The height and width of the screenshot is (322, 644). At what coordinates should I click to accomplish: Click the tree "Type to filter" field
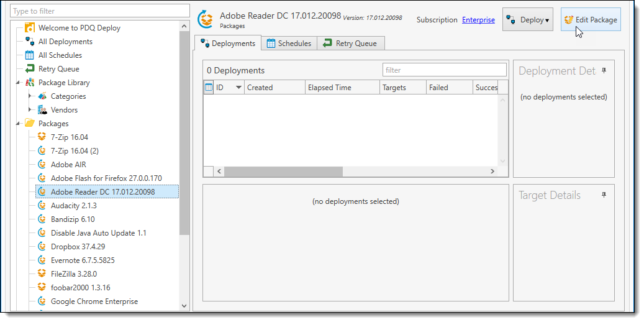pos(100,11)
